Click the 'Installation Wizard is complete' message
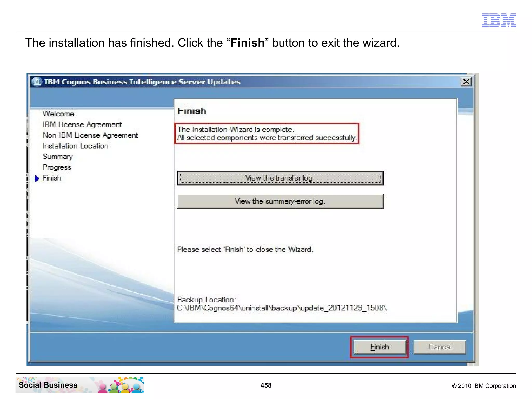532x399 pixels. point(236,130)
